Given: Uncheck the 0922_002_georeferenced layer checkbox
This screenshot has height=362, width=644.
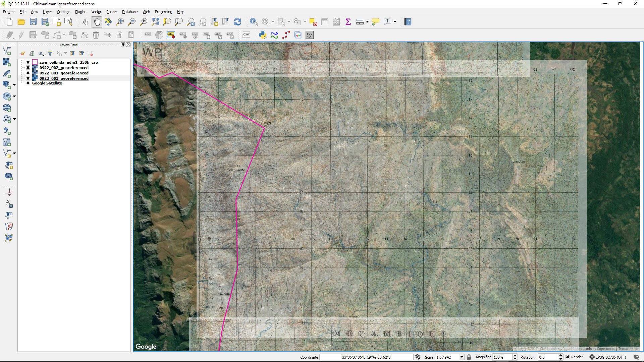Looking at the screenshot, I should click(28, 68).
